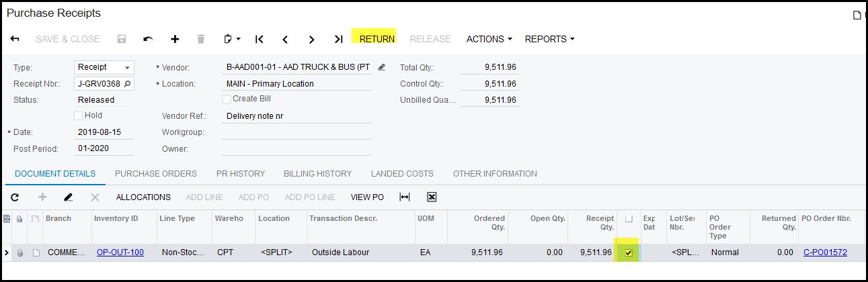The image size is (868, 282).
Task: Click the highlighted RETURN button
Action: 377,39
